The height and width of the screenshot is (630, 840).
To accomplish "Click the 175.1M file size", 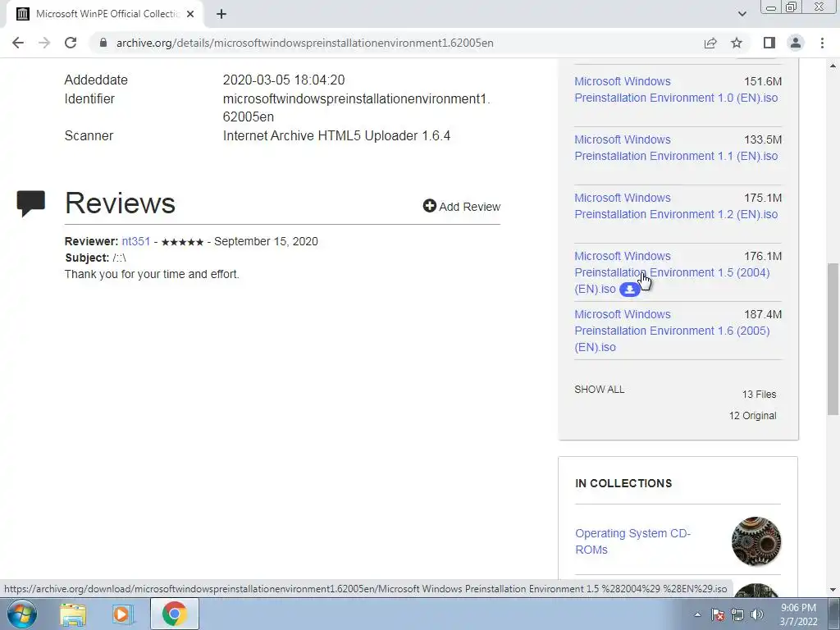I will click(x=762, y=199).
